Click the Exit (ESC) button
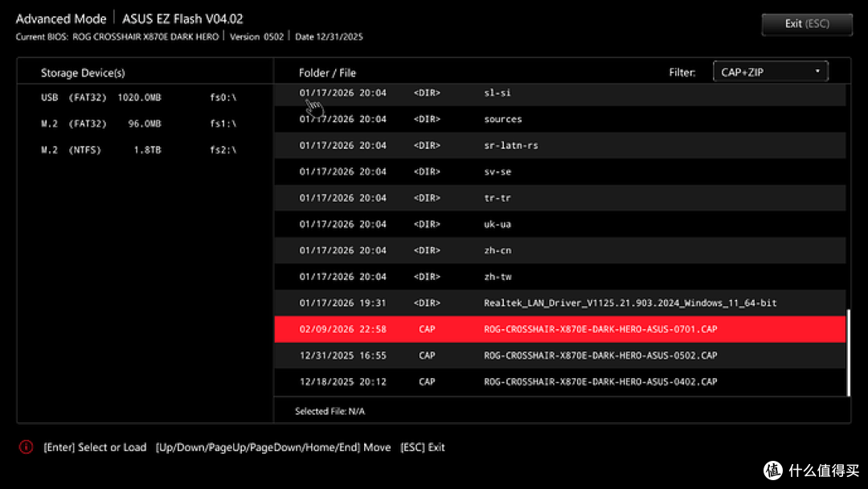This screenshot has height=489, width=868. tap(807, 24)
